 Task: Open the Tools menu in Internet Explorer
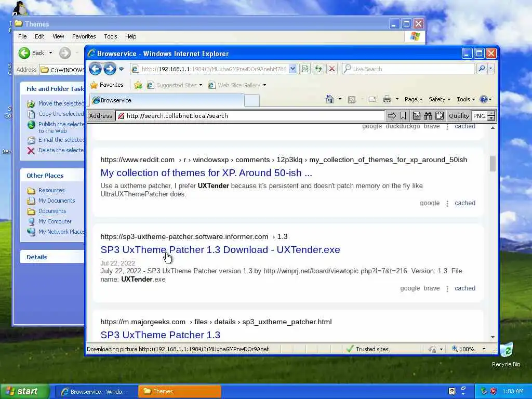[x=465, y=99]
